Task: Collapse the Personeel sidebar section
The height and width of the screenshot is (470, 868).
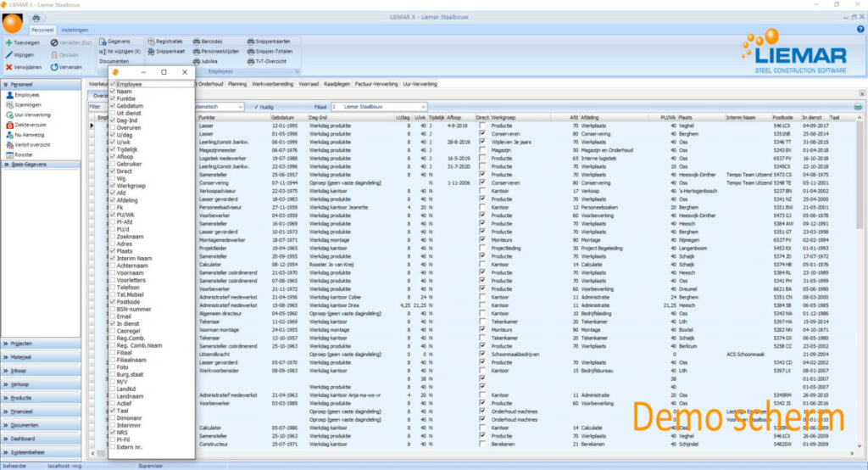Action: (41, 85)
